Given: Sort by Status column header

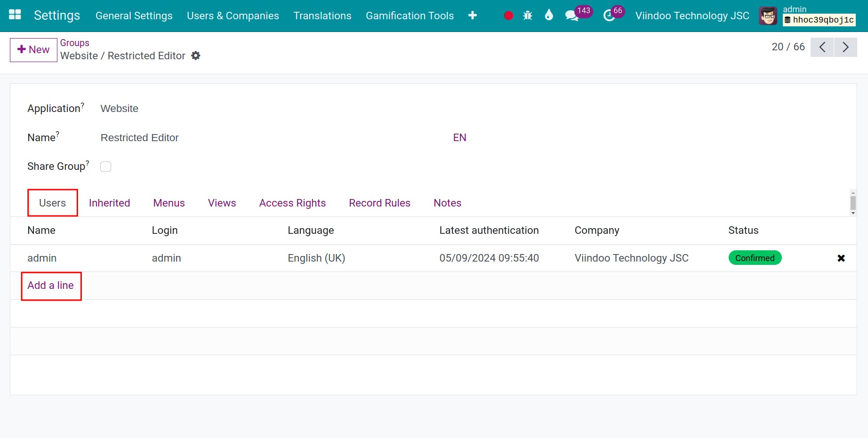Looking at the screenshot, I should (x=743, y=231).
